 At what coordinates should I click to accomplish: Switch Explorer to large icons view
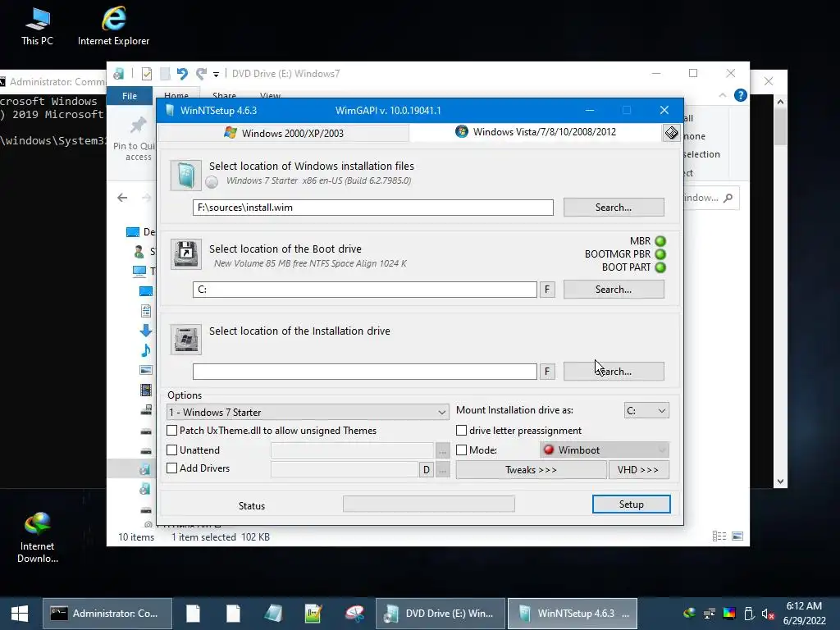click(x=737, y=536)
